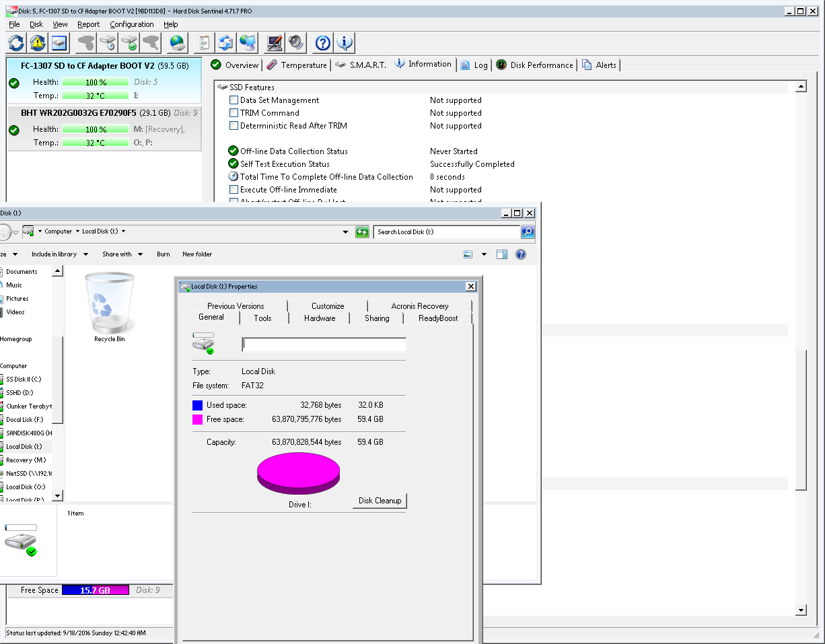This screenshot has height=644, width=825.
Task: Click the globe with disk toolbar icon
Action: tap(178, 43)
